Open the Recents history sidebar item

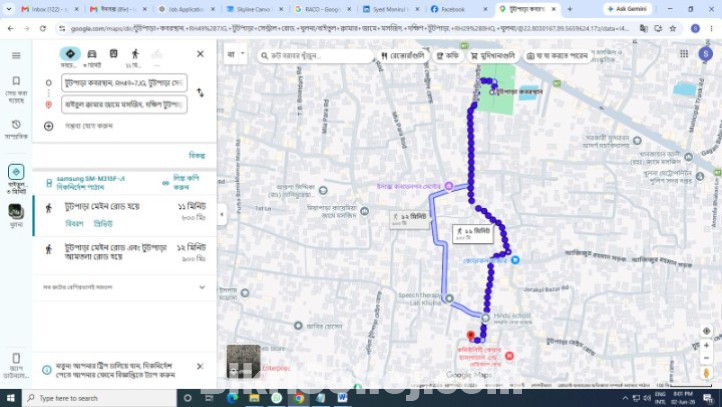click(16, 129)
